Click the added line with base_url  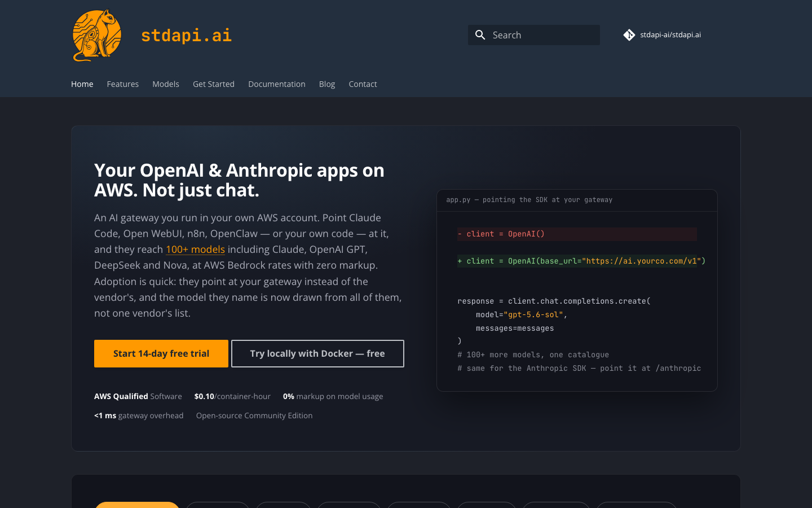coord(581,261)
